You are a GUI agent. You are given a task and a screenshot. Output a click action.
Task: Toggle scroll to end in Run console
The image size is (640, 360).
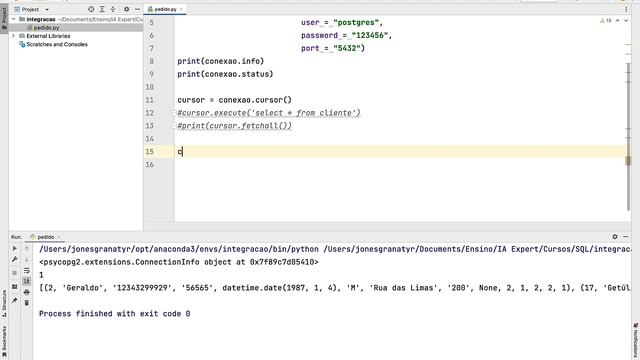(27, 281)
